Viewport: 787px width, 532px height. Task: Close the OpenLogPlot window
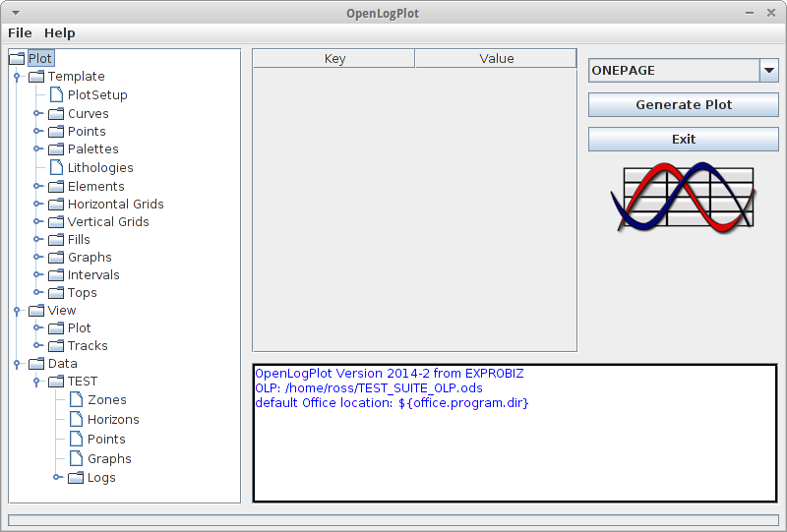771,13
